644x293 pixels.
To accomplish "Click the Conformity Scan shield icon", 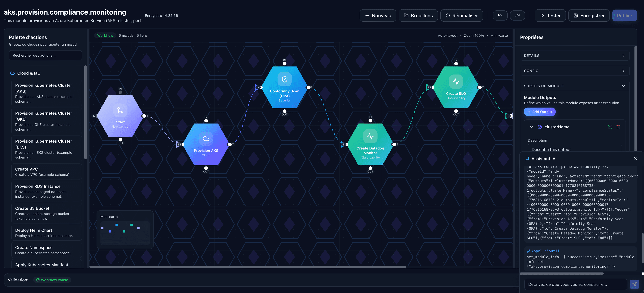I will 284,79.
